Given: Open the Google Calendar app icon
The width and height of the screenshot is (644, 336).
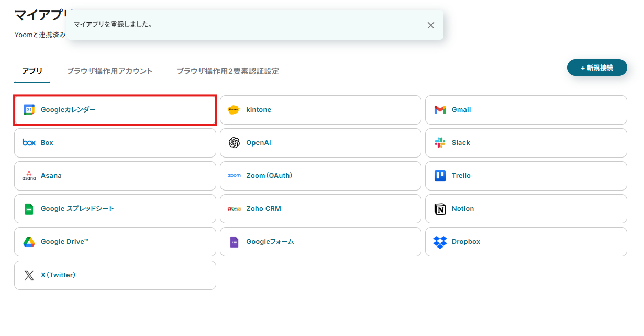Looking at the screenshot, I should tap(29, 110).
